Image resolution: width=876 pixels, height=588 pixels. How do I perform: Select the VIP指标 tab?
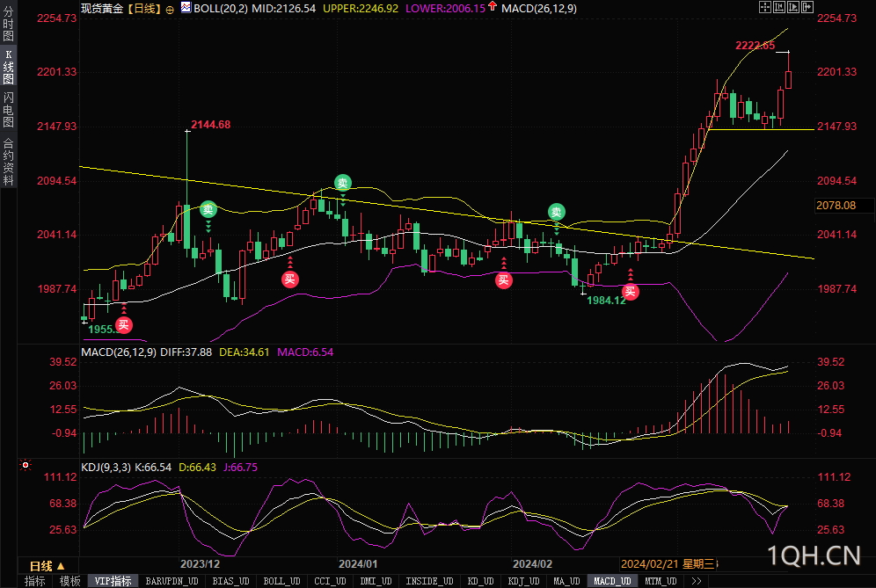click(113, 581)
